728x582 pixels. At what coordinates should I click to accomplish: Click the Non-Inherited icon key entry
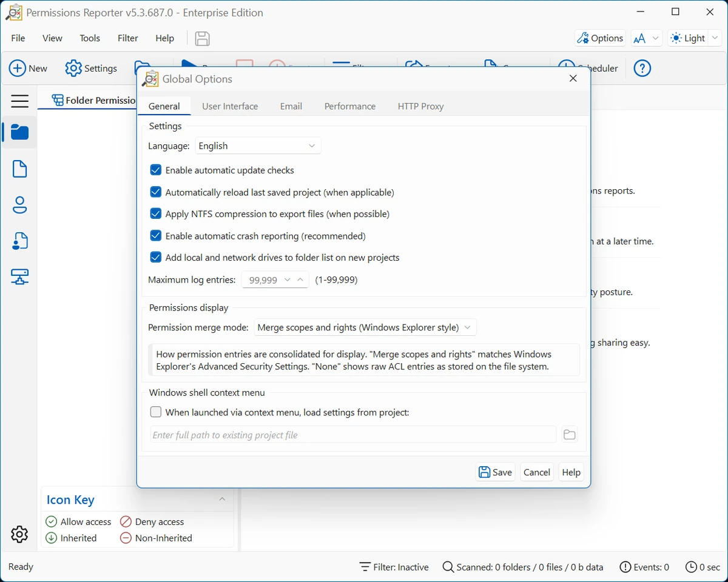[156, 538]
